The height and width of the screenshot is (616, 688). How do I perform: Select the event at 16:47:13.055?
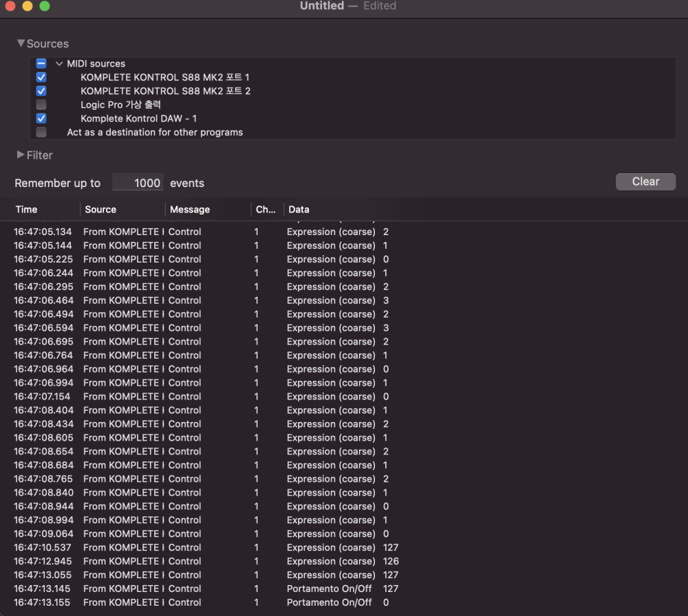pyautogui.click(x=344, y=575)
